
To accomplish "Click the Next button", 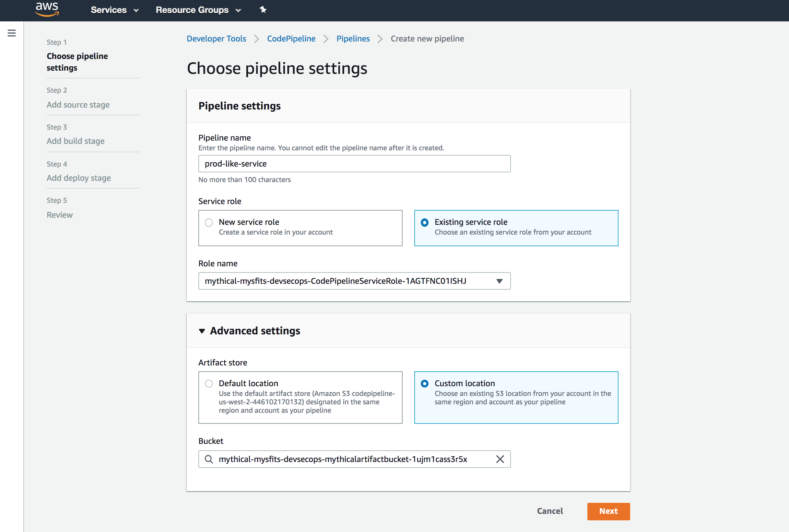I will point(608,511).
